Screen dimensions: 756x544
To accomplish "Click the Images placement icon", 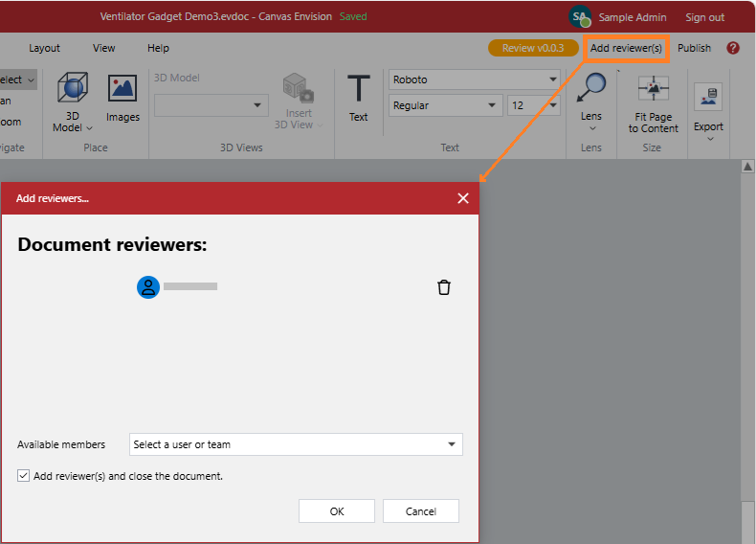I will (122, 88).
